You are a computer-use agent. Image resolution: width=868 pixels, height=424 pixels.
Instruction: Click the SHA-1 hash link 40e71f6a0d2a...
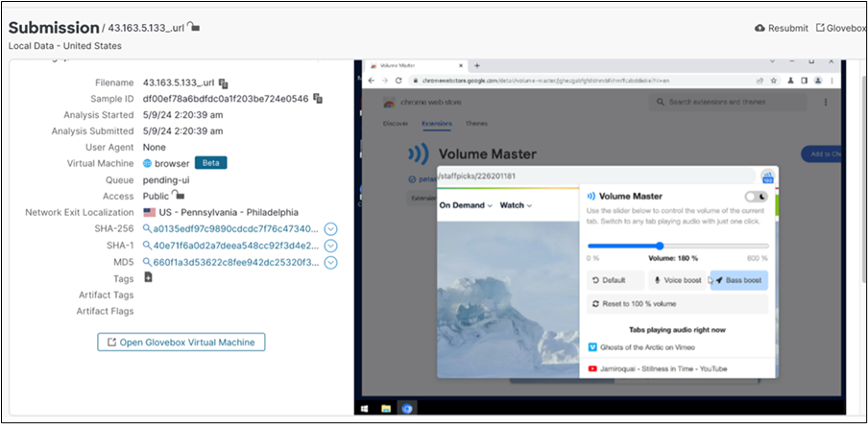[236, 246]
